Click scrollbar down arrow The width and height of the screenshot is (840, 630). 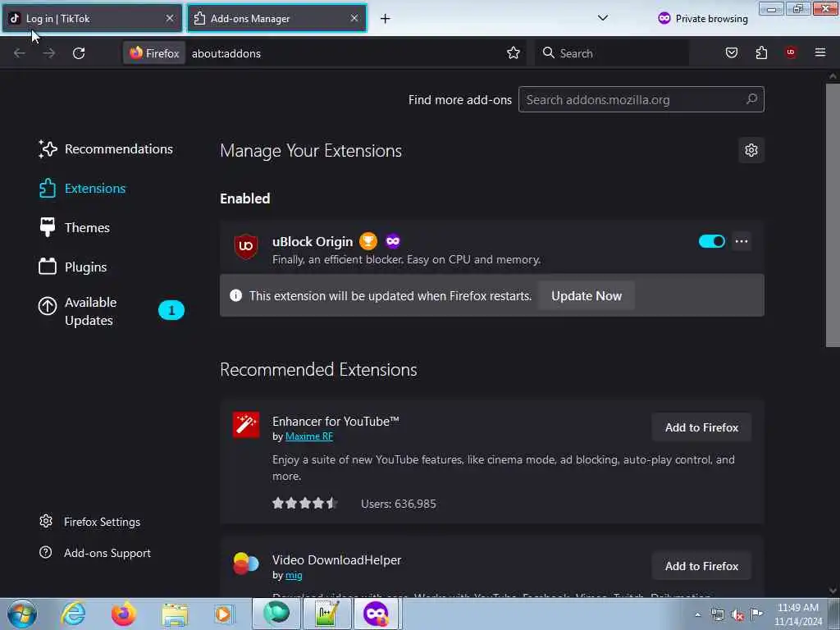[x=833, y=591]
